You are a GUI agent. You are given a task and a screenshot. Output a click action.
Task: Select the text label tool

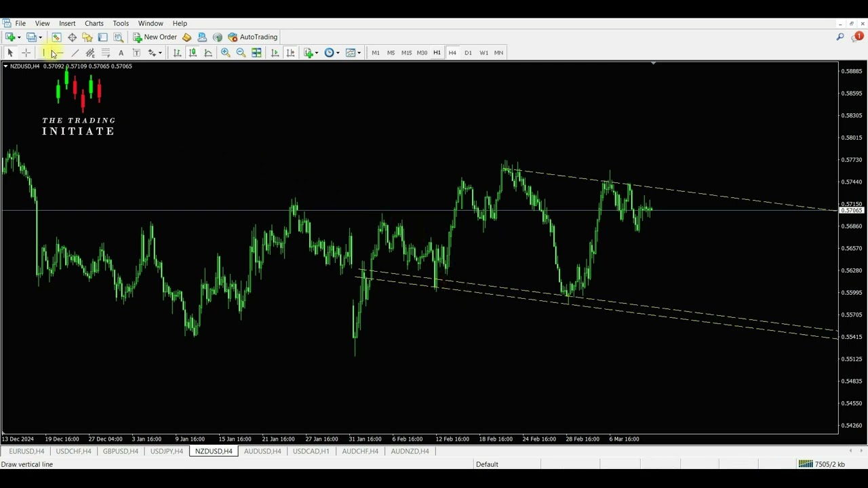tap(136, 53)
